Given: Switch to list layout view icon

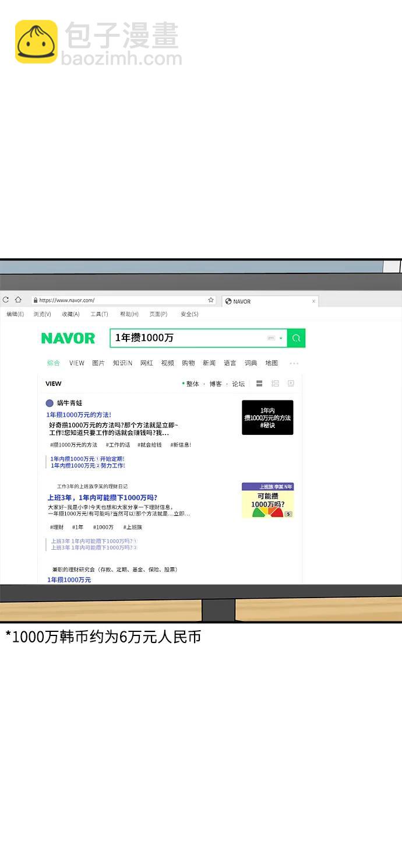Looking at the screenshot, I should pos(259,384).
